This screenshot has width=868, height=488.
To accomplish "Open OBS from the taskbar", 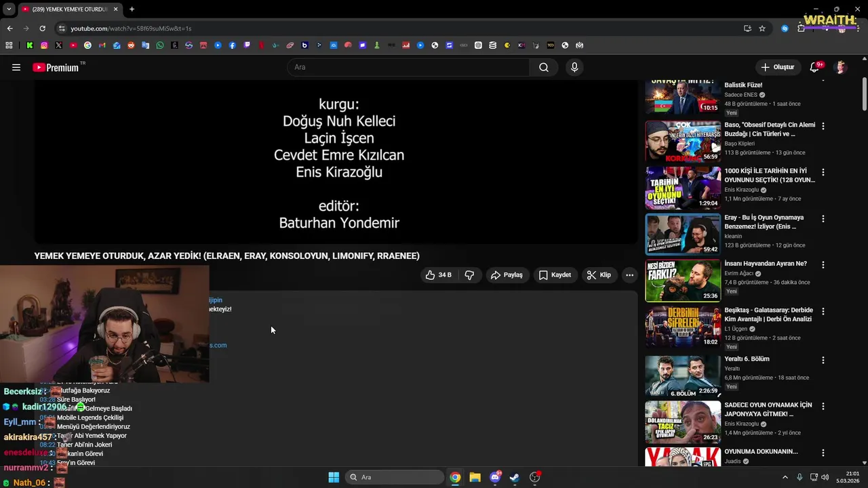I will (x=535, y=477).
